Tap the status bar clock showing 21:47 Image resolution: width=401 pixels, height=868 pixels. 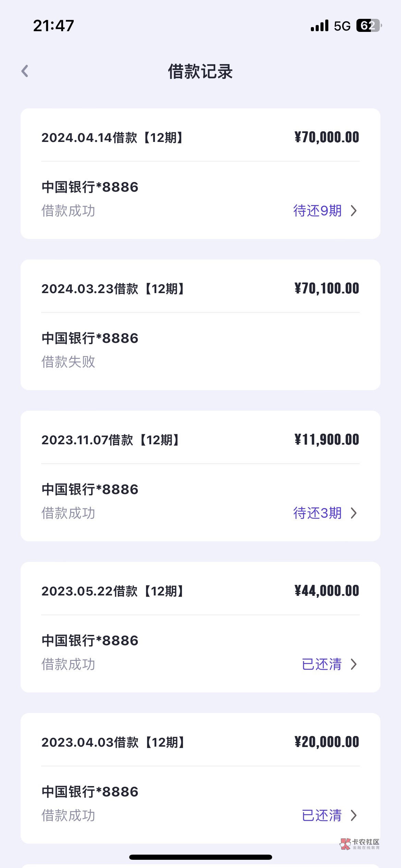[x=53, y=26]
